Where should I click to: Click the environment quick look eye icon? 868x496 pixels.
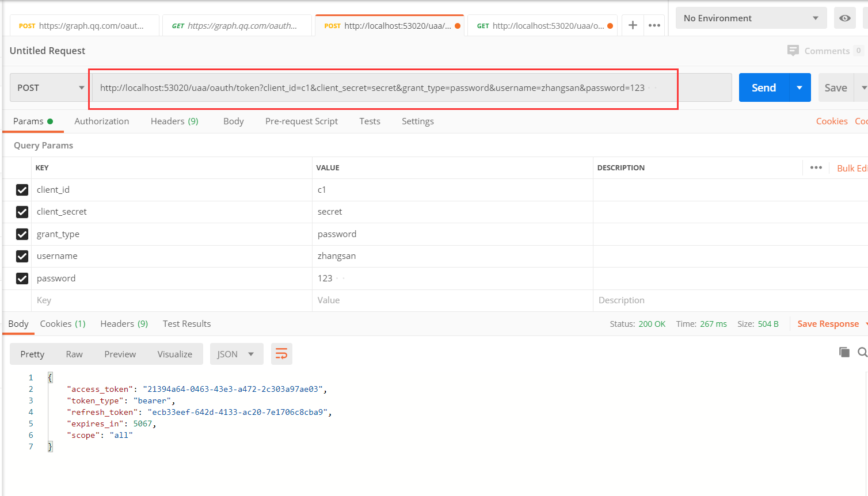coord(844,18)
